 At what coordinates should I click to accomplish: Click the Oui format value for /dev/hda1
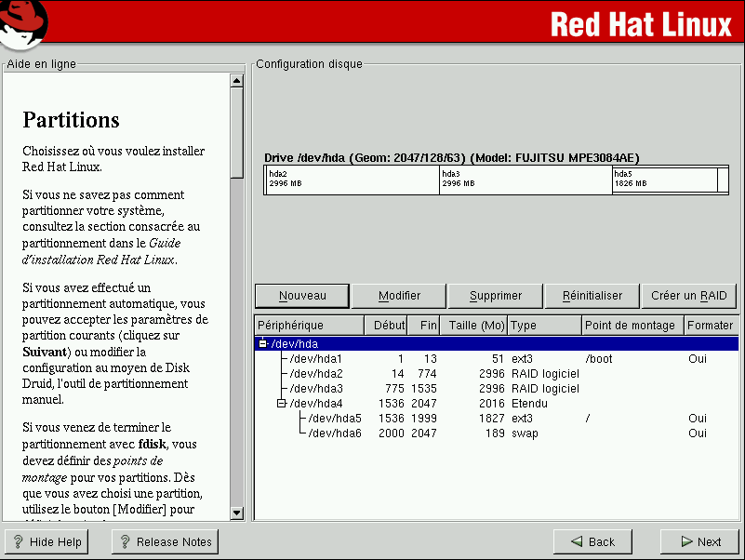click(697, 359)
